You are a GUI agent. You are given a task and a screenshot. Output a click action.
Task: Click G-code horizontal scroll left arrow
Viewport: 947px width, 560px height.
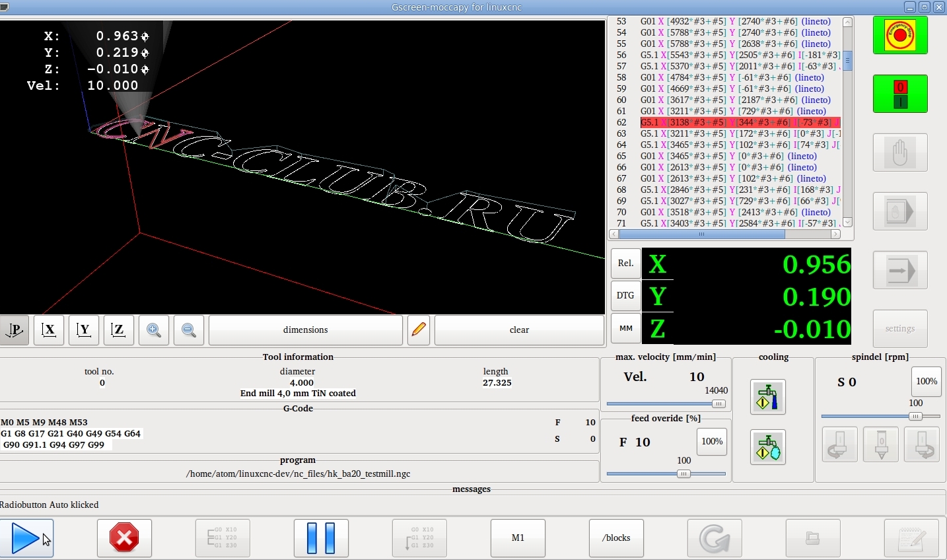(x=614, y=234)
